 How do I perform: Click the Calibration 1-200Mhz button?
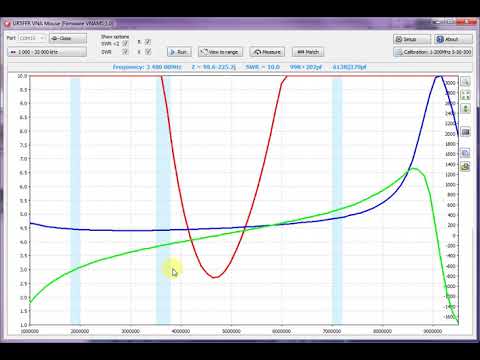pos(433,52)
